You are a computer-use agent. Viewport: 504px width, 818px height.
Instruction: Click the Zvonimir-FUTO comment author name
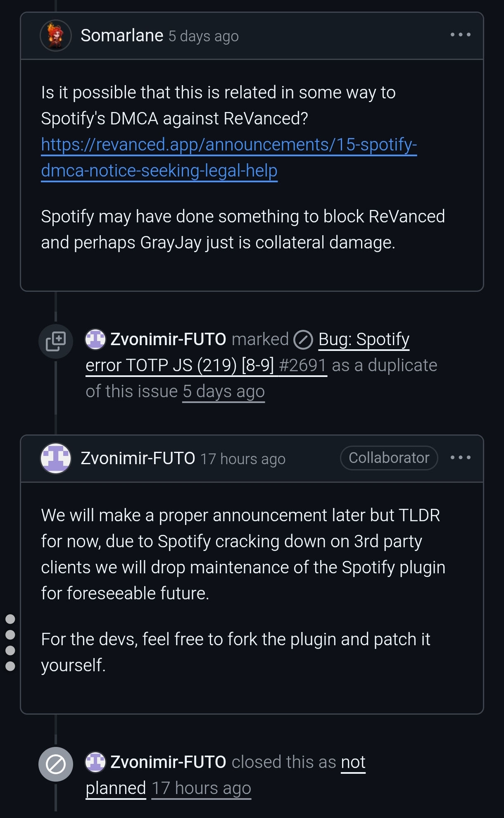pos(138,458)
